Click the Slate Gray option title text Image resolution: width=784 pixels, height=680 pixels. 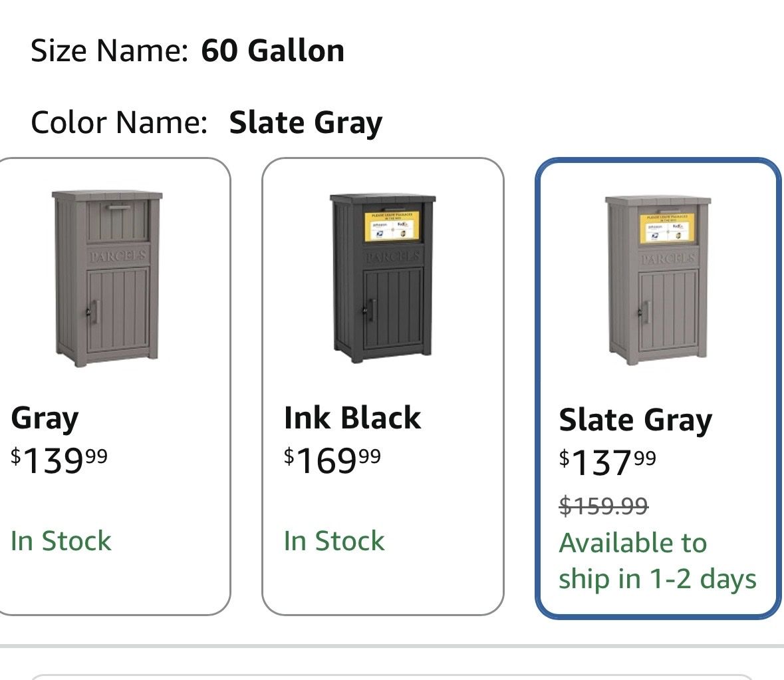[x=636, y=420]
